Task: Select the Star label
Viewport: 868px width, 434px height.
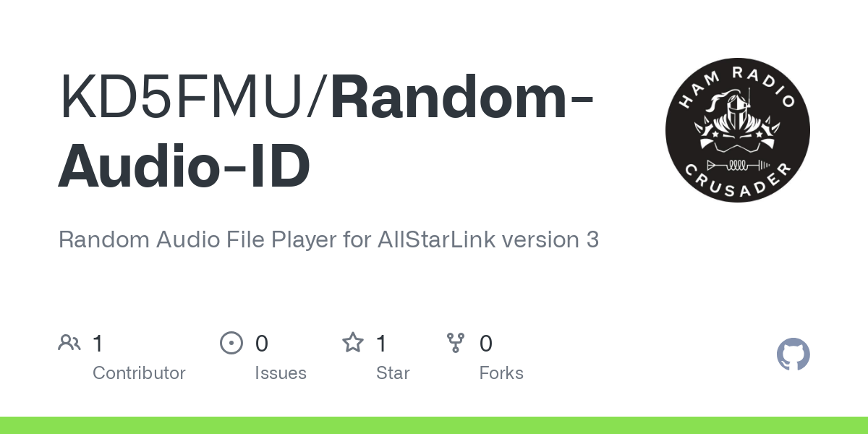Action: tap(393, 373)
